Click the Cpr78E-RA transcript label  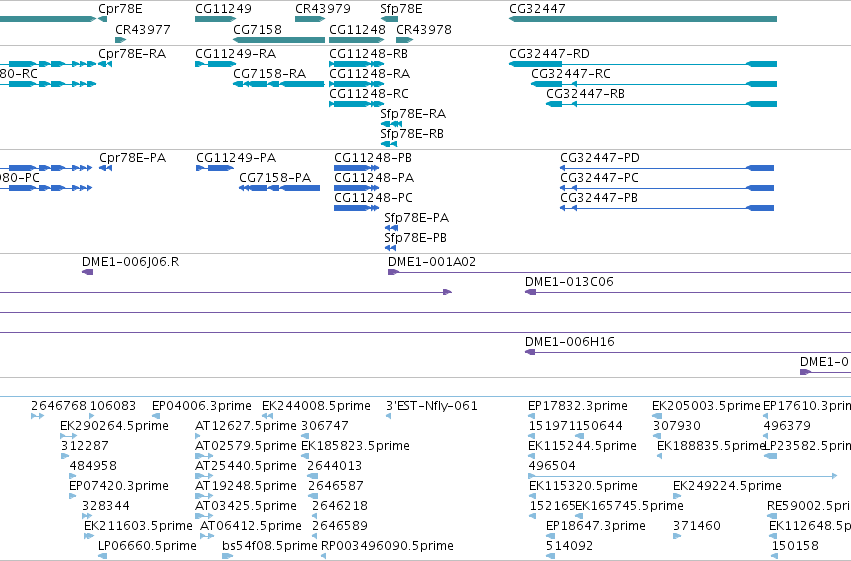pyautogui.click(x=132, y=54)
